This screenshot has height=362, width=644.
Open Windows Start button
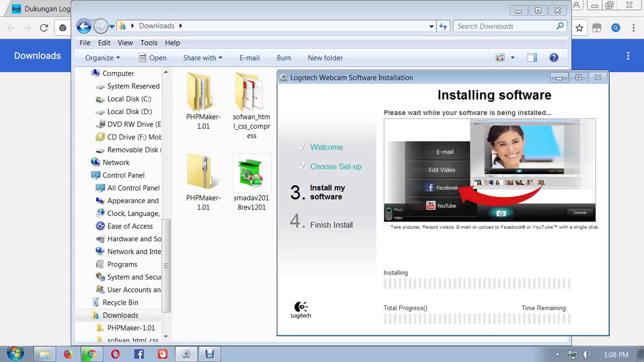coord(15,354)
